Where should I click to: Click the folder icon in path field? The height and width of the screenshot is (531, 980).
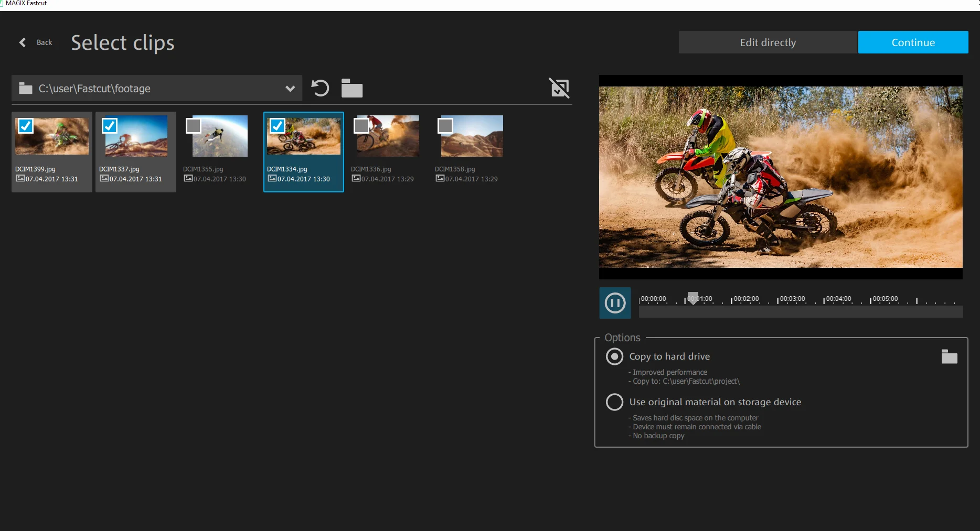click(x=26, y=88)
